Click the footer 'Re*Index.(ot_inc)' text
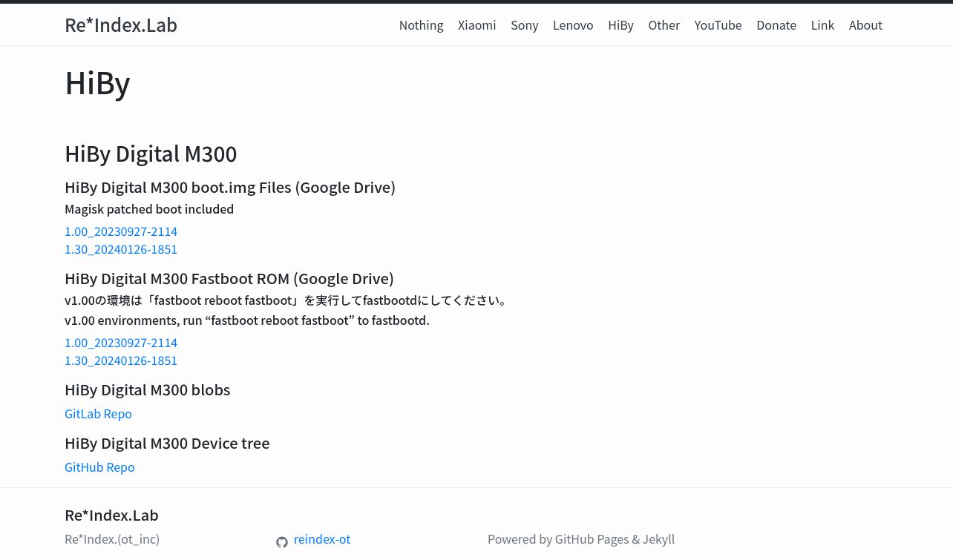Viewport: 953px width, 560px height. tap(112, 539)
